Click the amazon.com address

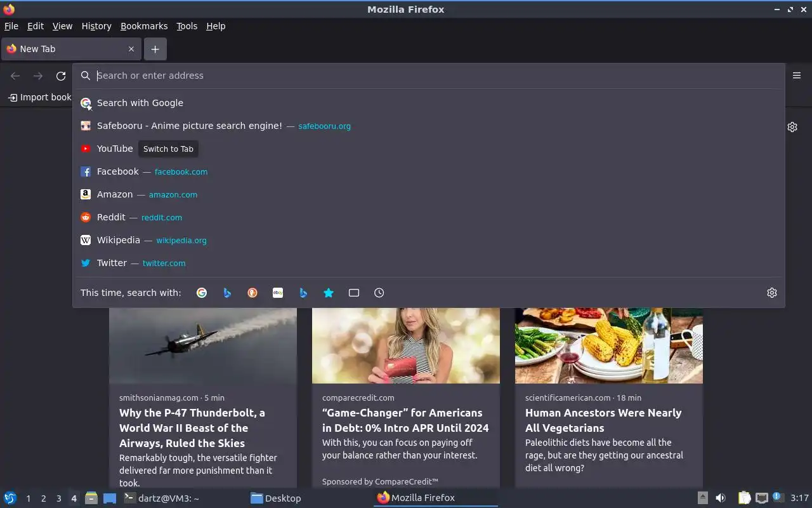(x=173, y=195)
